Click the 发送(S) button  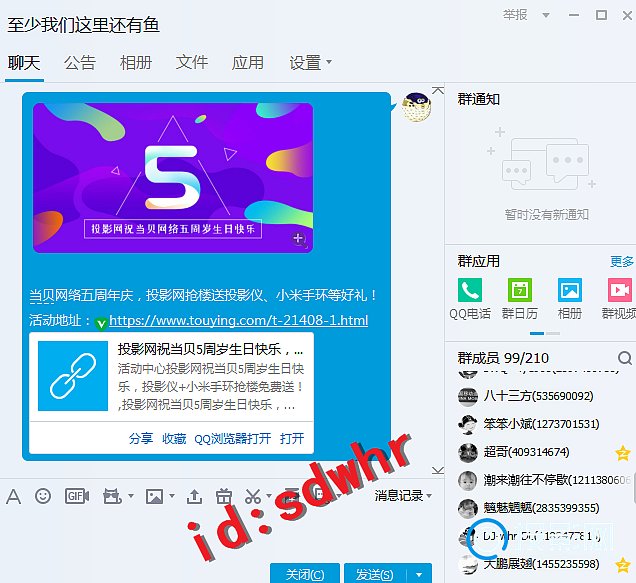(x=375, y=574)
